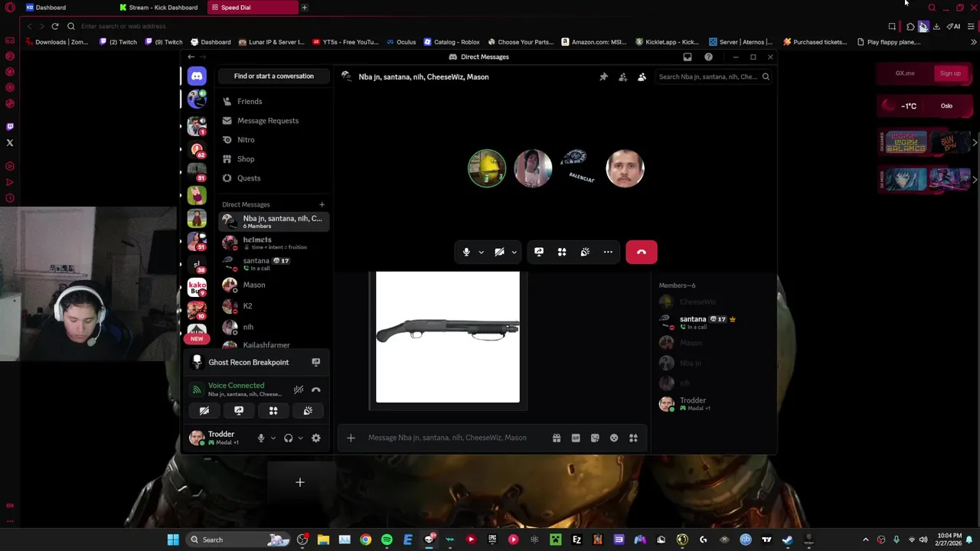This screenshot has height=551, width=980.
Task: Open Catalog - Roblox bookmark
Action: [x=452, y=42]
